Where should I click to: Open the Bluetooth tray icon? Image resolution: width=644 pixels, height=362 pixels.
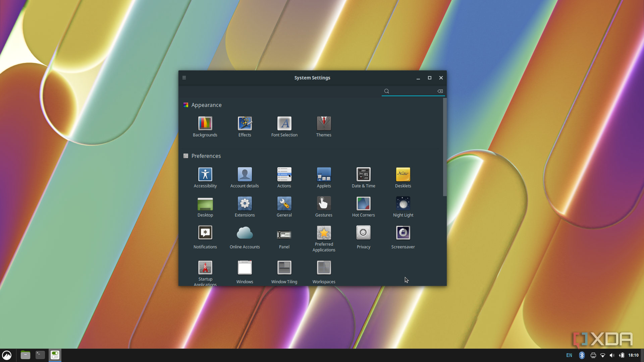click(582, 355)
